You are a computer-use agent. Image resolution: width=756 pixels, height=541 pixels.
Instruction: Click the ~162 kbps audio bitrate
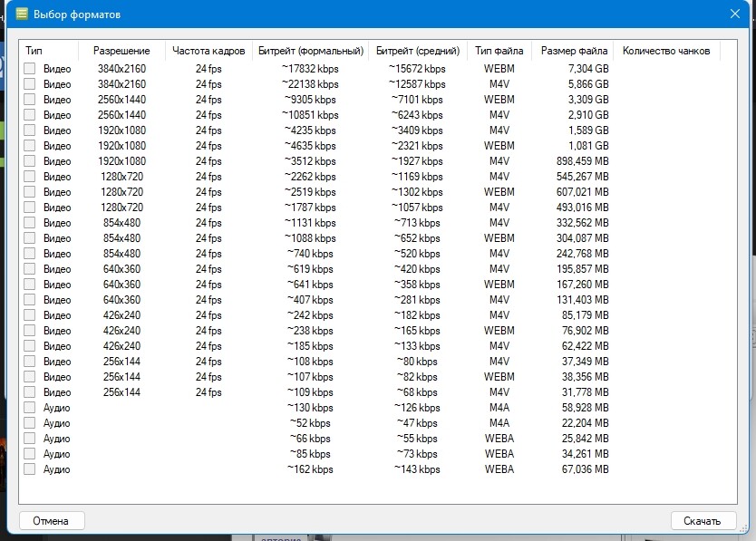coord(311,469)
